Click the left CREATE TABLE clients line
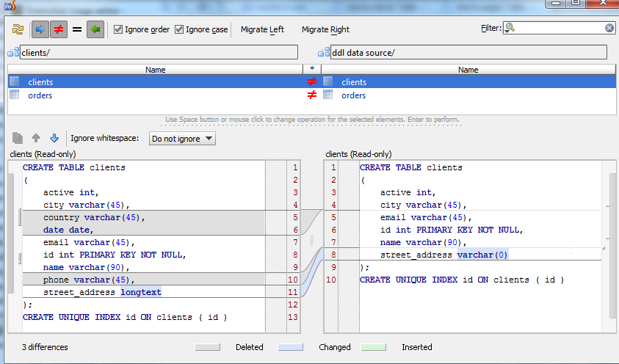This screenshot has width=619, height=364. pyautogui.click(x=74, y=167)
